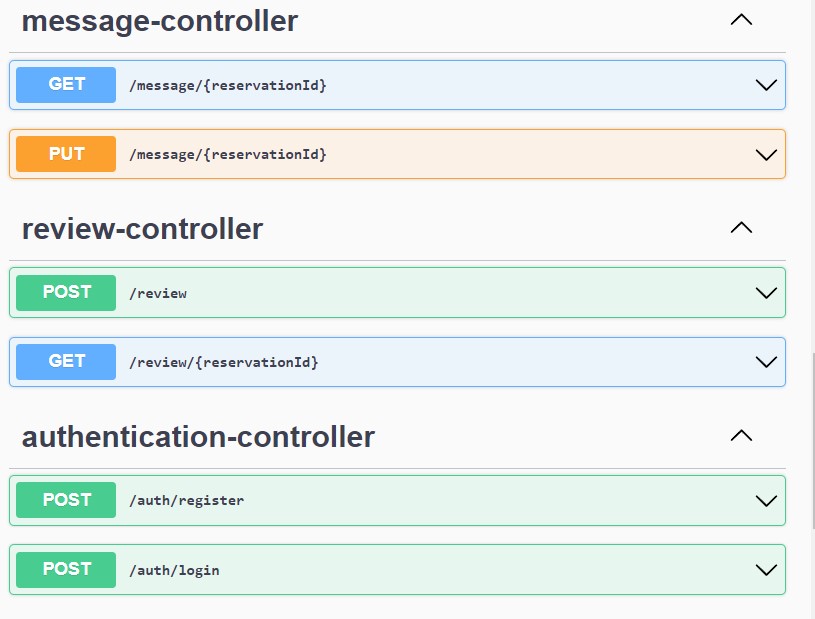Click the POST badge for /auth/register
Viewport: 815px width, 619px height.
click(x=66, y=500)
